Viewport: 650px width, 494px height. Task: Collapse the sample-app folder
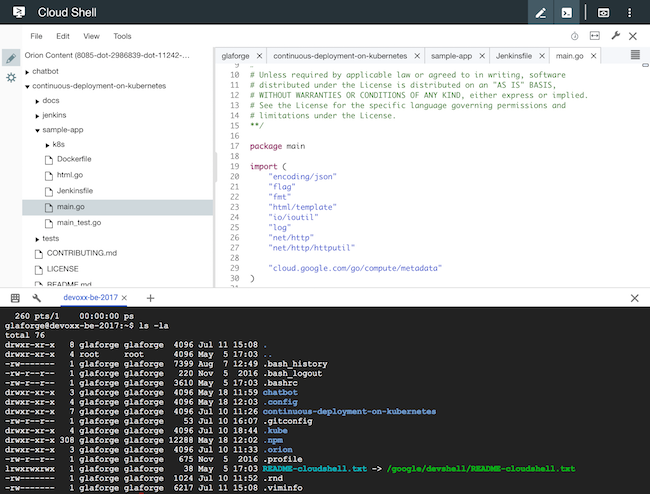[x=37, y=131]
